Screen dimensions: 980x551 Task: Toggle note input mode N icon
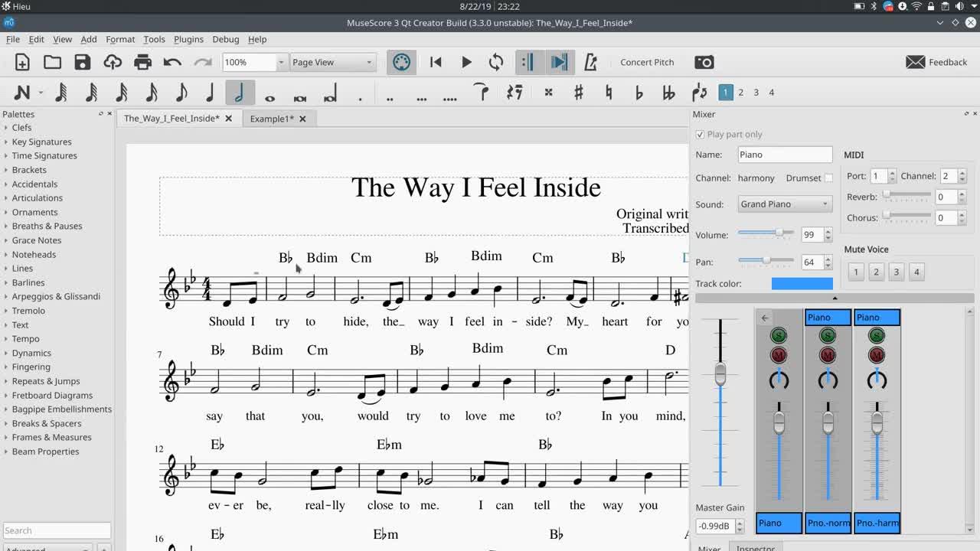[x=22, y=93]
